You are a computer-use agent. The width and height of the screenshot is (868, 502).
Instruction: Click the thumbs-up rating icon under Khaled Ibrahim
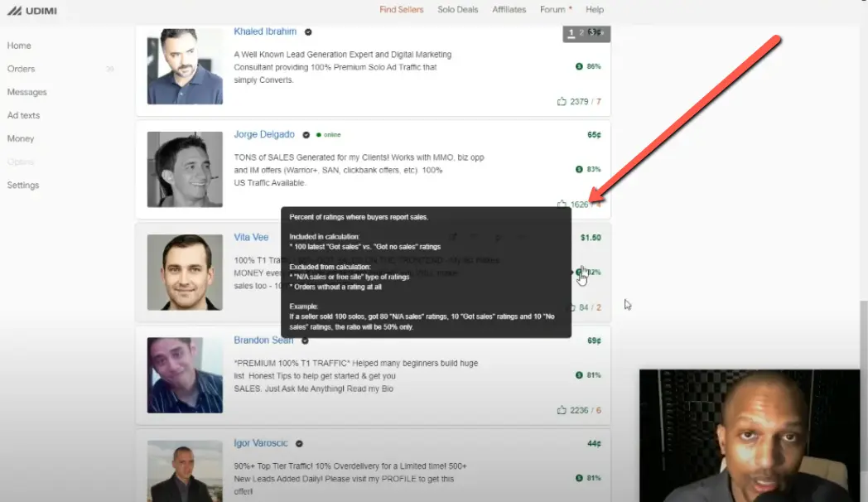click(x=562, y=101)
